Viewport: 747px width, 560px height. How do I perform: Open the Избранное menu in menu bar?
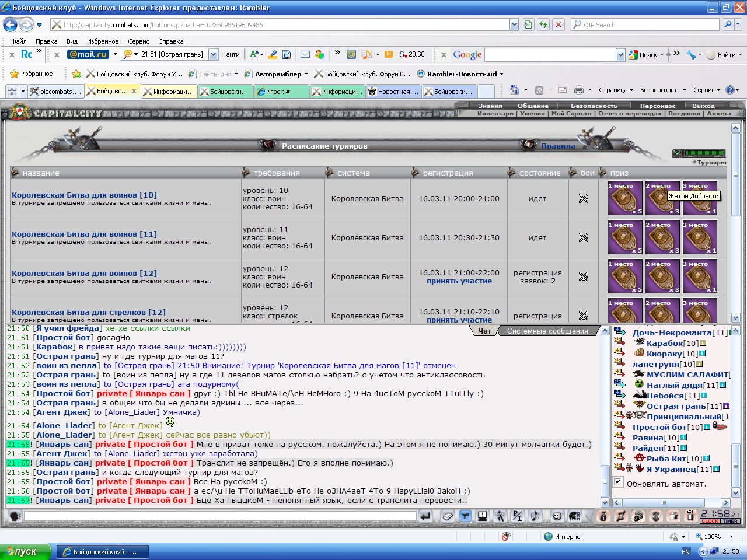click(103, 41)
